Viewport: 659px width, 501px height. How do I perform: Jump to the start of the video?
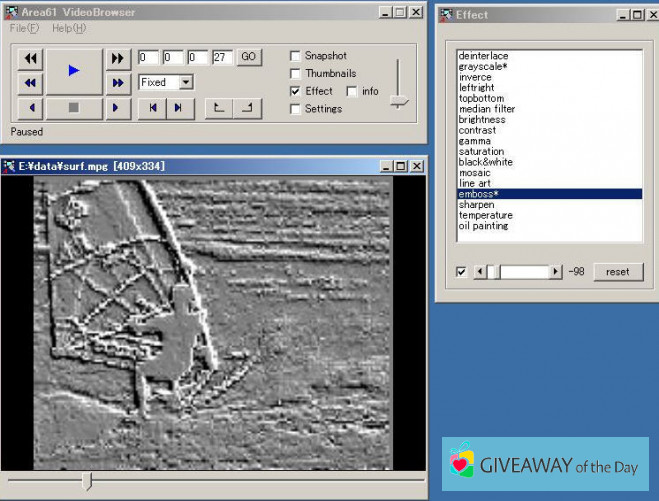pyautogui.click(x=153, y=108)
